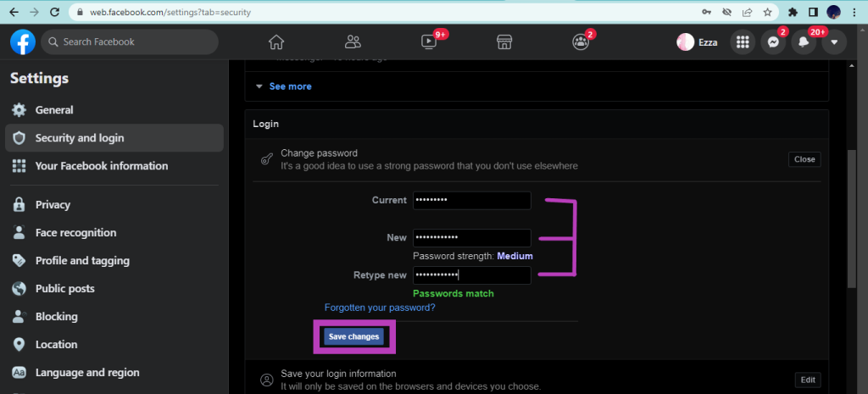Click the New password field
Image resolution: width=868 pixels, height=394 pixels.
pyautogui.click(x=471, y=238)
